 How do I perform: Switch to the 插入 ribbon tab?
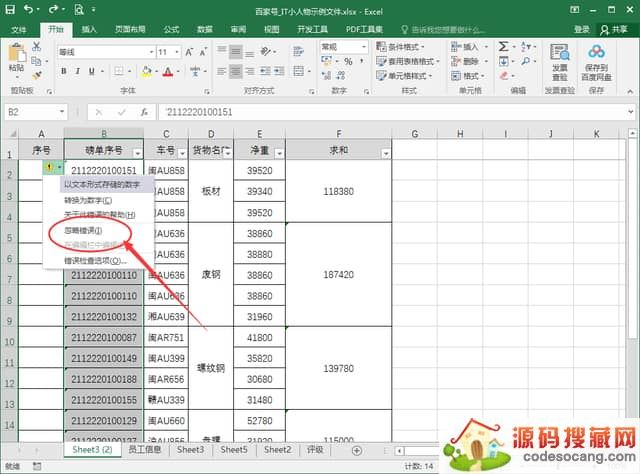tap(90, 30)
